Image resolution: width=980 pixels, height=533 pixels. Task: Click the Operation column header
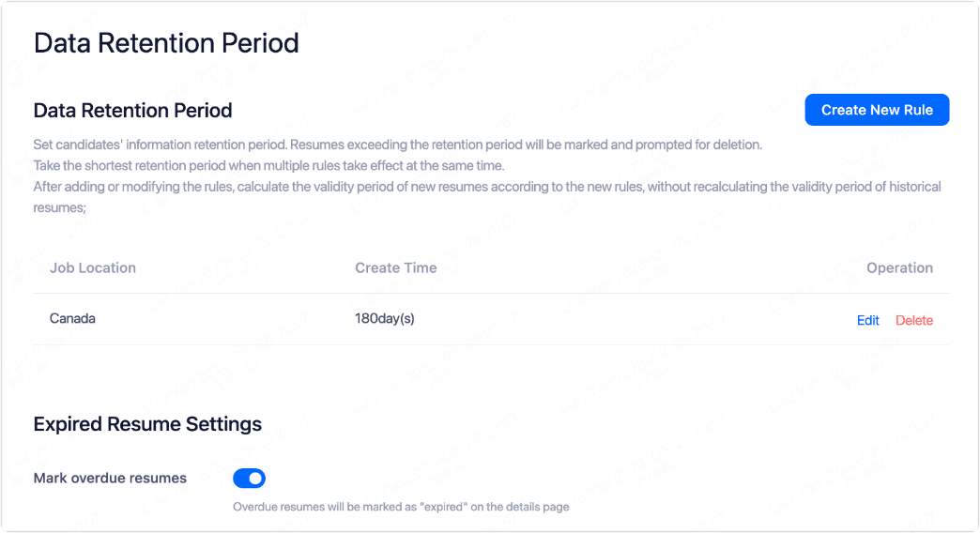click(899, 267)
